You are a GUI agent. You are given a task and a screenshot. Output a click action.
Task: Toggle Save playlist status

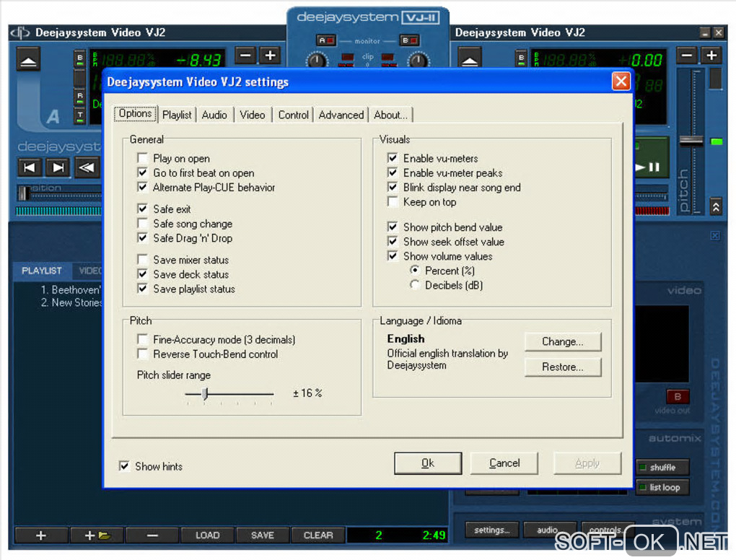(143, 289)
